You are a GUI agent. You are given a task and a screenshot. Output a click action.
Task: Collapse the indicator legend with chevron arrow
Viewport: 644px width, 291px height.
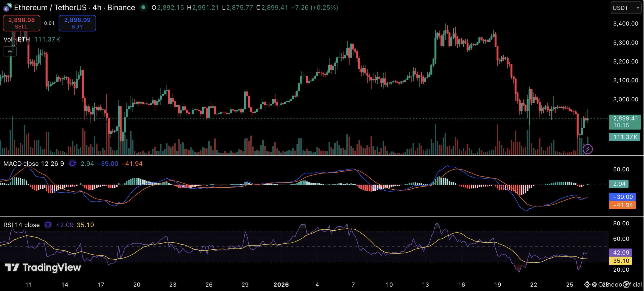tap(10, 52)
